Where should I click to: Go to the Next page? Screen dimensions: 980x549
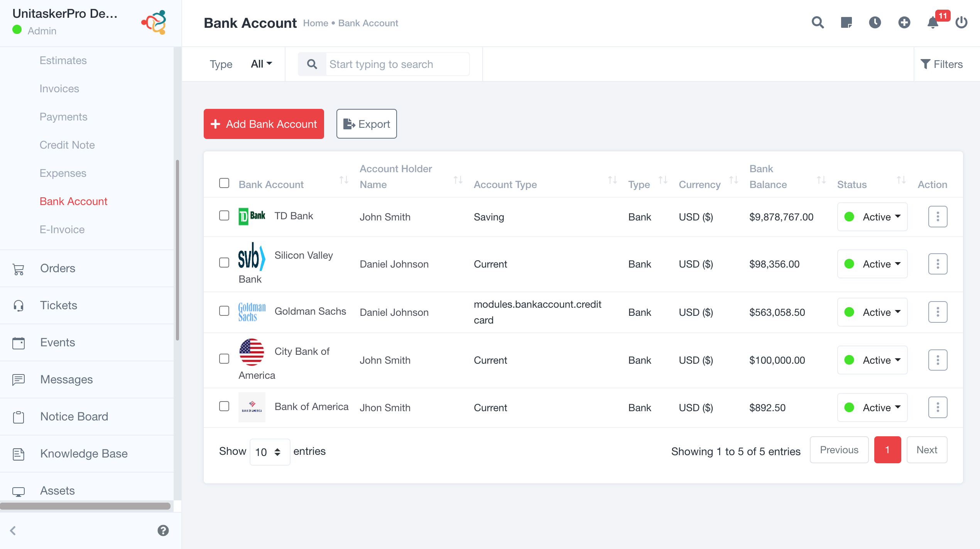927,450
